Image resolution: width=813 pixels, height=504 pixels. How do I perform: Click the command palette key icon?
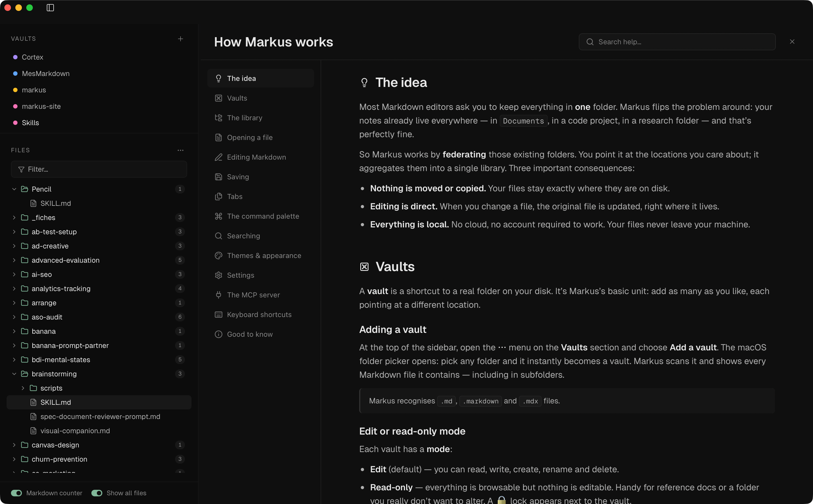[x=219, y=216]
